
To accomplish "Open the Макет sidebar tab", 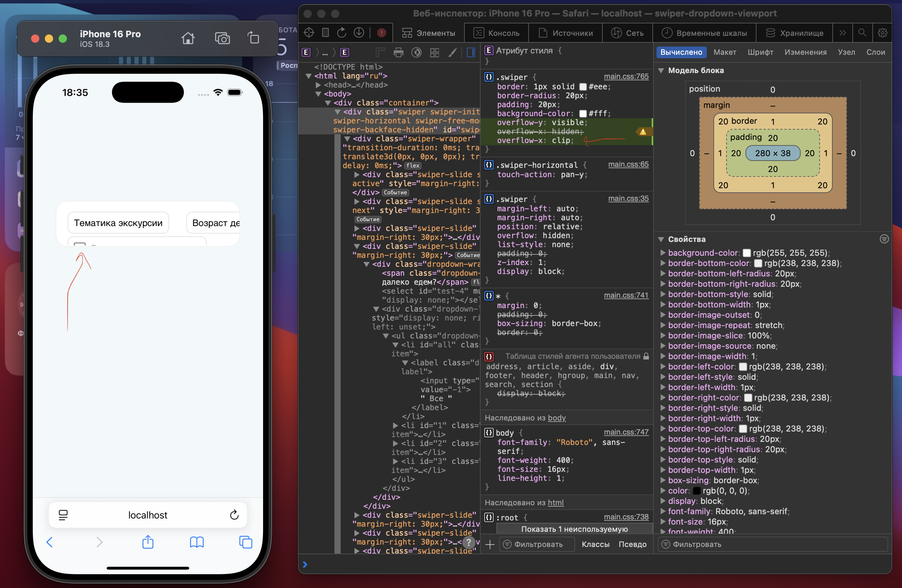I will point(725,52).
